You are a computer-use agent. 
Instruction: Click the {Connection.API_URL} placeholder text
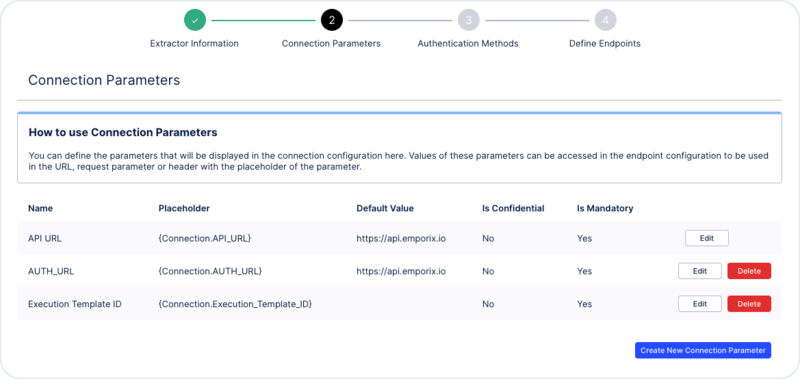coord(205,238)
